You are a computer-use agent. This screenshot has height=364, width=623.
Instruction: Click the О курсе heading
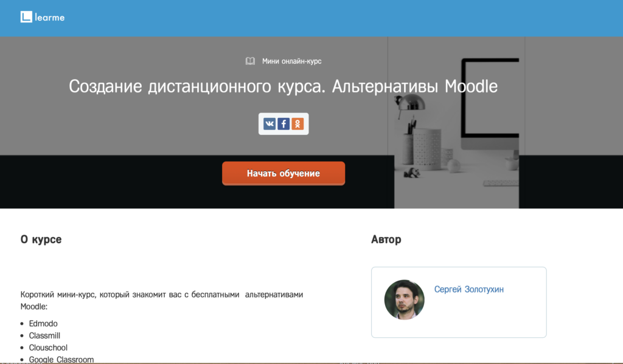41,239
